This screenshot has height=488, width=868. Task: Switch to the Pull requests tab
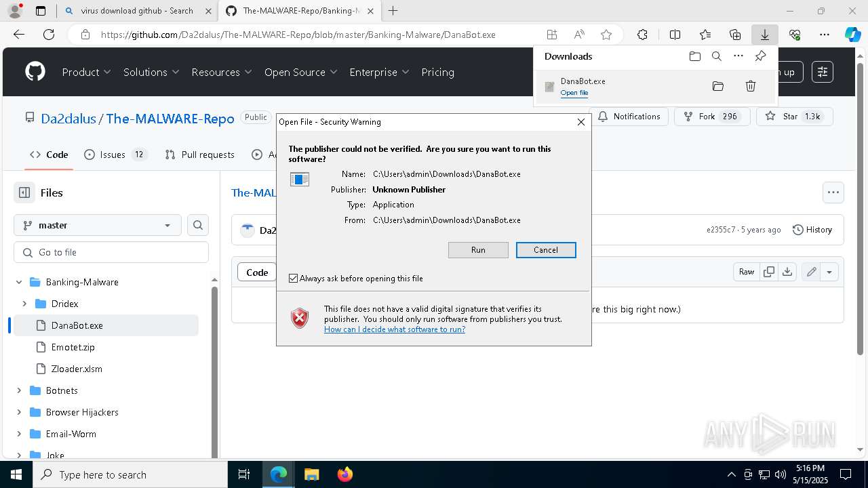[x=200, y=155]
